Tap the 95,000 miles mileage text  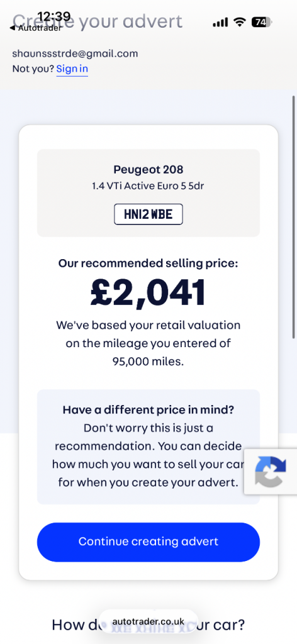148,362
